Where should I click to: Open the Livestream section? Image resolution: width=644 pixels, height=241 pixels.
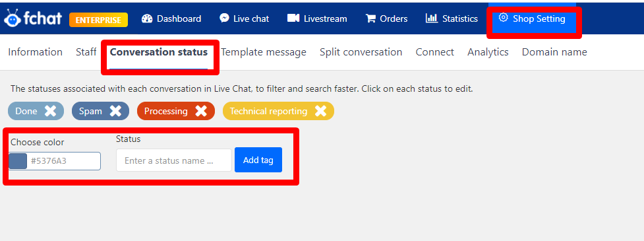(x=317, y=18)
